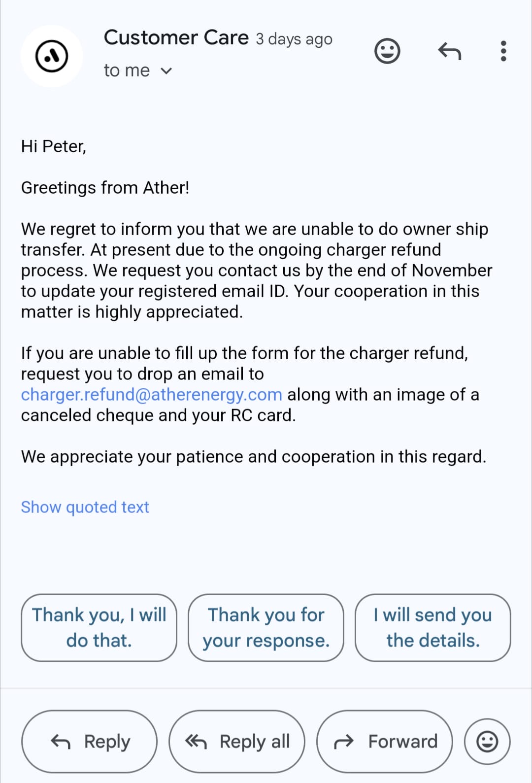
Task: Expand "Show quoted text"
Action: coord(85,507)
